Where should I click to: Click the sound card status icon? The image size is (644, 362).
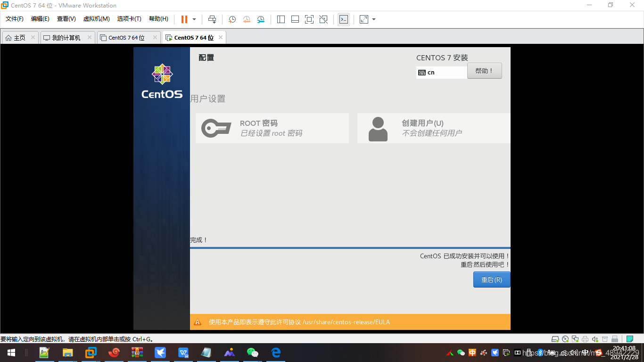[x=595, y=339]
